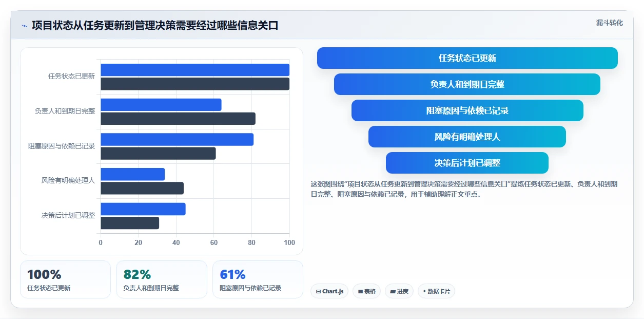
Task: Click funnel stage 负责人和到期日完整
Action: [x=467, y=84]
